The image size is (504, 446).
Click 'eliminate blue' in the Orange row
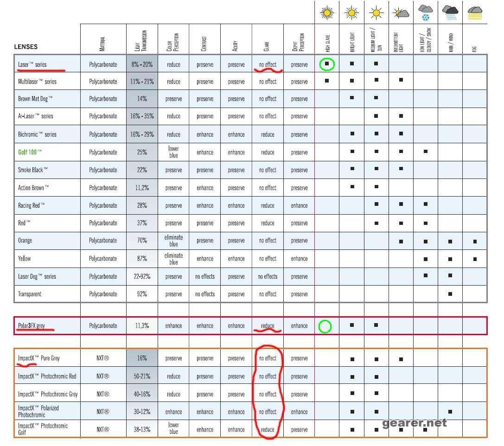coord(173,240)
